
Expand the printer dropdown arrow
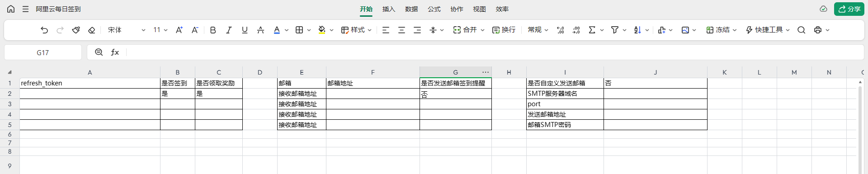tap(828, 30)
